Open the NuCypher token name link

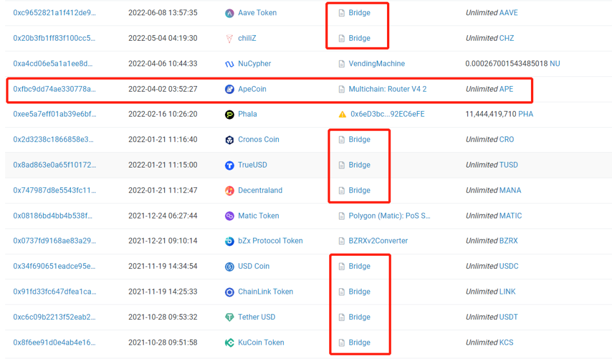pyautogui.click(x=254, y=63)
